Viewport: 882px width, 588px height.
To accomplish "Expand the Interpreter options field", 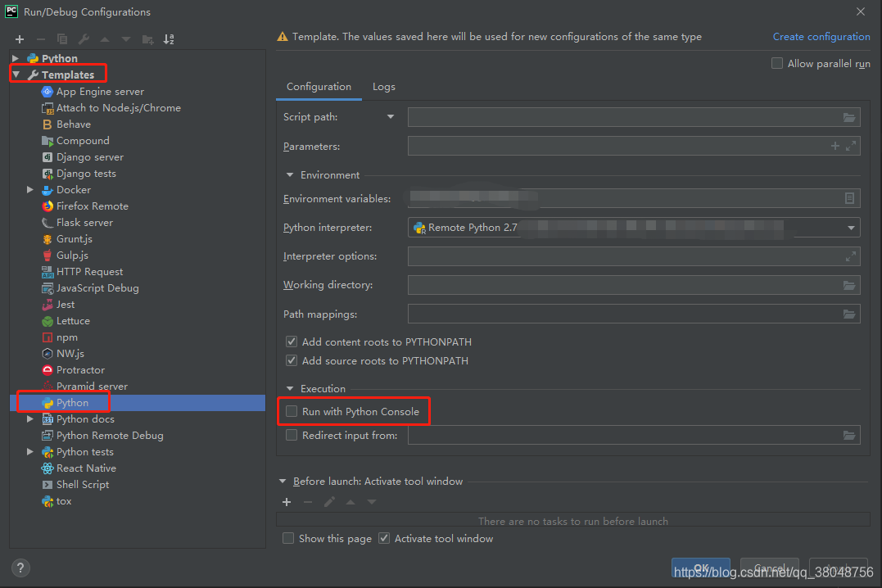I will (851, 256).
